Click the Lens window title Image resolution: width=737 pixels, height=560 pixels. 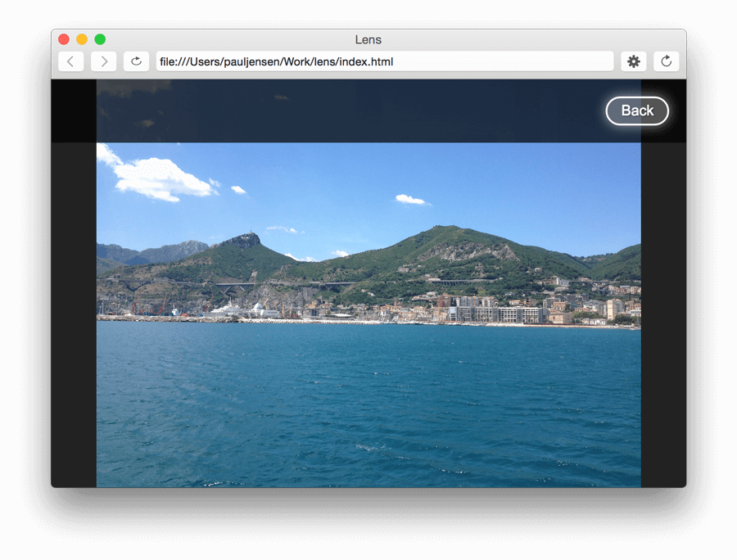pos(368,40)
